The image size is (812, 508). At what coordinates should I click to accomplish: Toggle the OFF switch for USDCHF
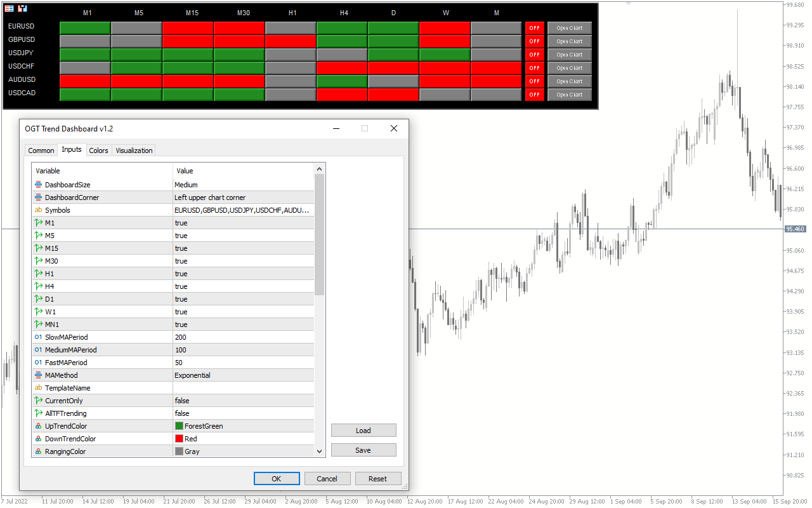click(x=534, y=68)
